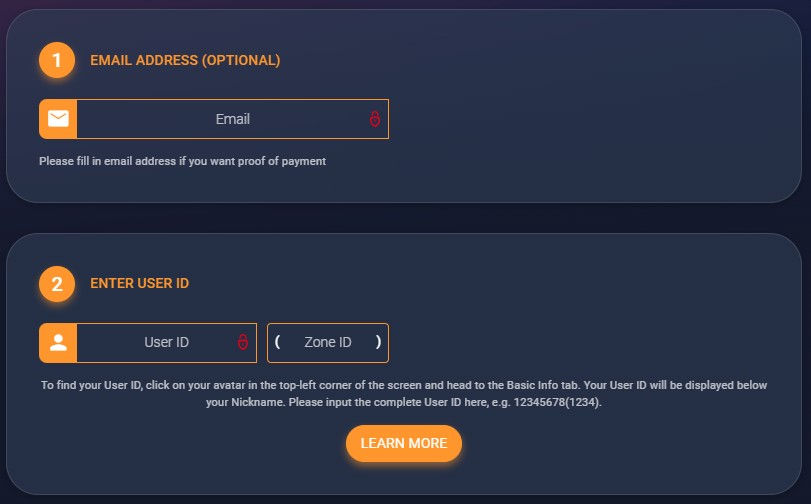Click the ENTER USER ID heading
Screen dimensions: 811x504
(x=139, y=284)
